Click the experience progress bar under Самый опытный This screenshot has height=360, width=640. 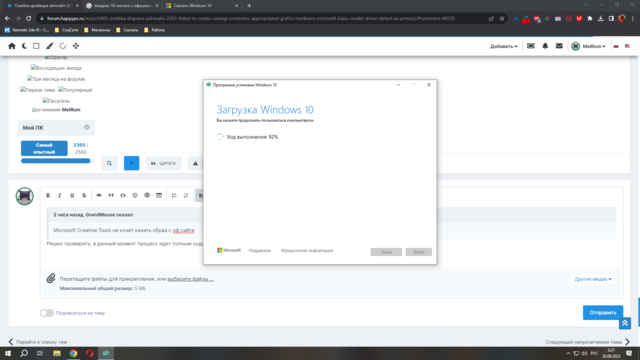(x=57, y=161)
